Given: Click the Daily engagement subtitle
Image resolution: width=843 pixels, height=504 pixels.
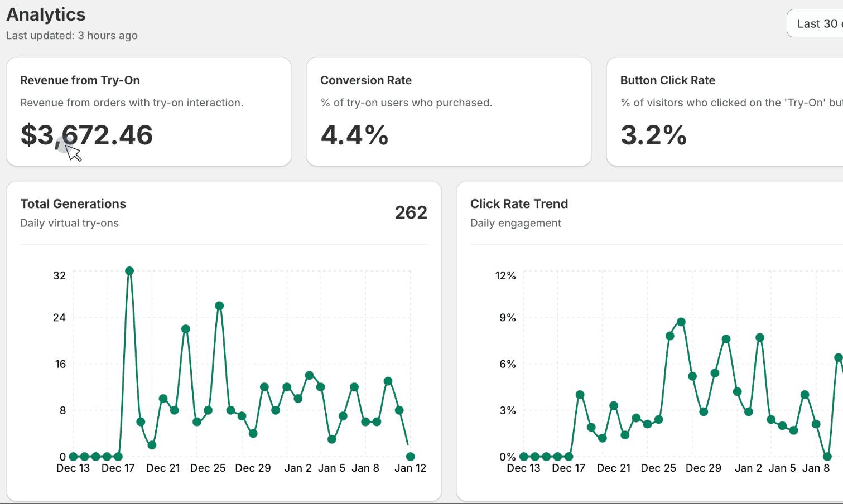Looking at the screenshot, I should click(x=516, y=222).
